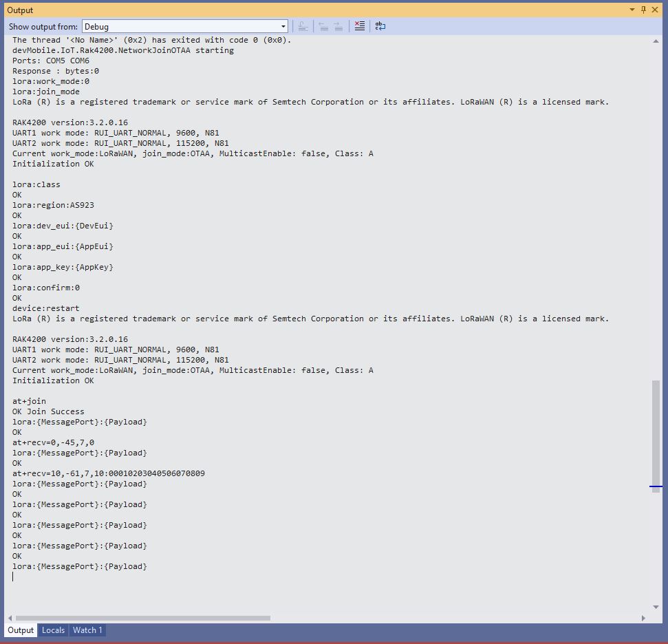Go to previous message in output
Screen dimensions: 668x644
pos(323,26)
